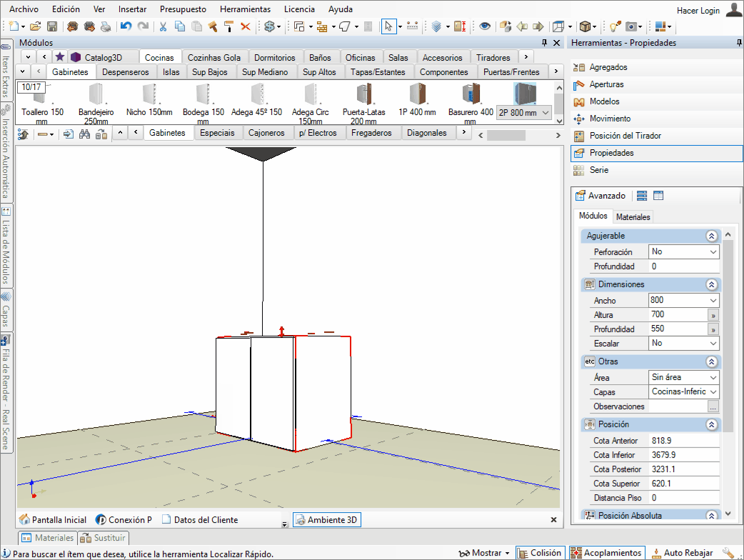Open the Movimiento tool
744x560 pixels.
pos(610,119)
